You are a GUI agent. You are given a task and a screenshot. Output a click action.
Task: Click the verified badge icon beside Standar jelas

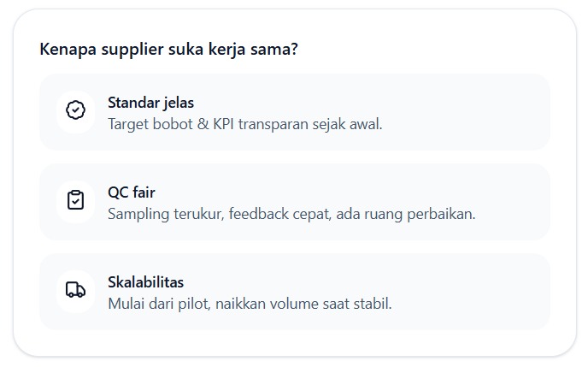[x=76, y=110]
